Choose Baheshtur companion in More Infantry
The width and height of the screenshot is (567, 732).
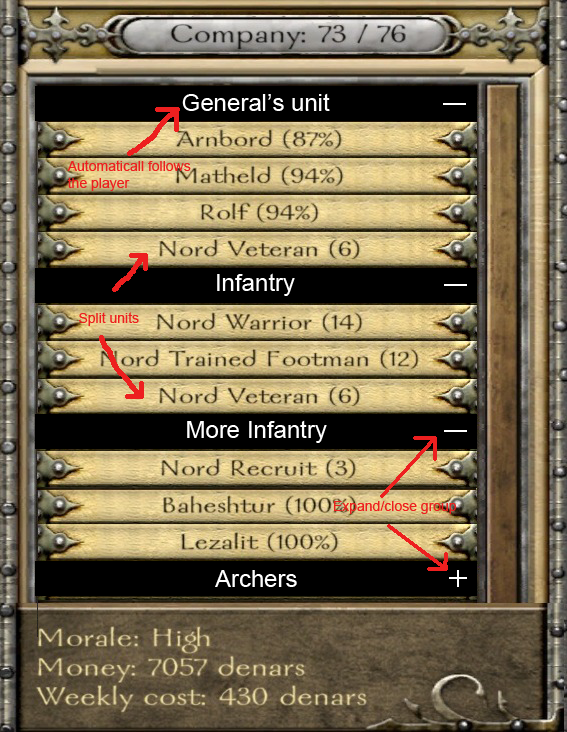(257, 505)
